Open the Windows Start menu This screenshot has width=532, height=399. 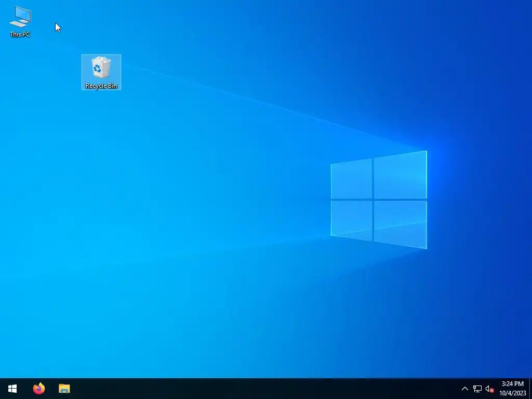click(12, 389)
